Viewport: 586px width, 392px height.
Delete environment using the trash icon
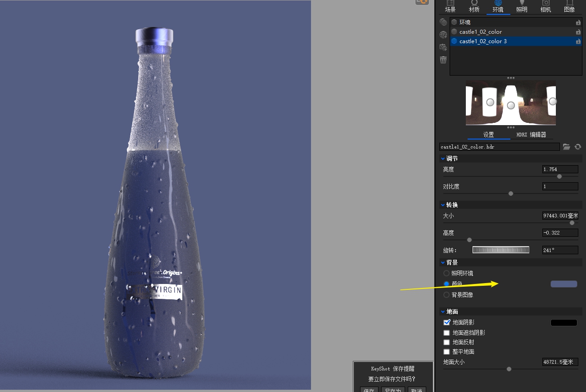[x=443, y=59]
